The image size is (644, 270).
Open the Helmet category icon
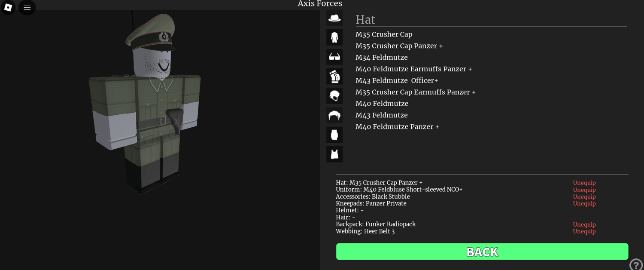(334, 96)
